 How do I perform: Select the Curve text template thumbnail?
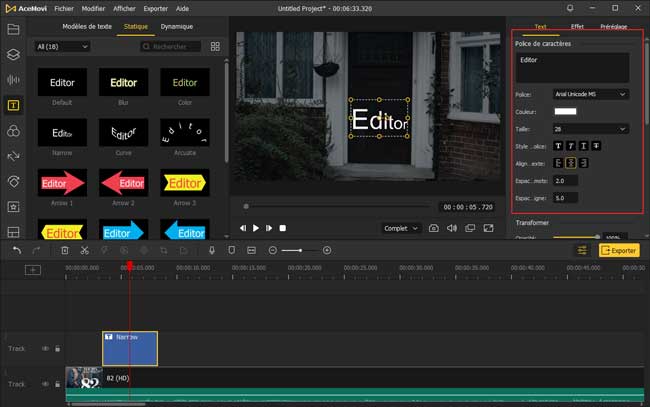pos(124,131)
